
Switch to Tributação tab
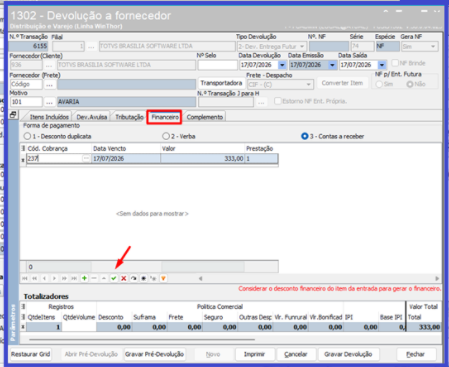point(129,117)
